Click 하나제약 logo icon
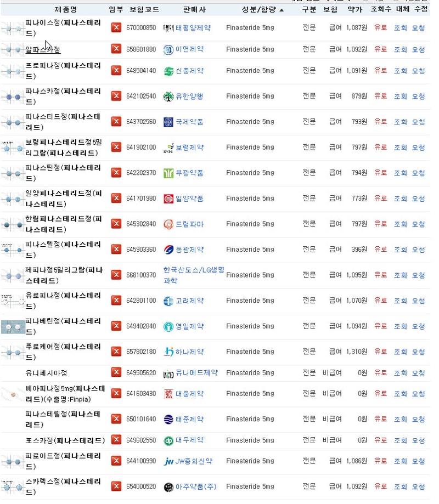 [x=168, y=352]
